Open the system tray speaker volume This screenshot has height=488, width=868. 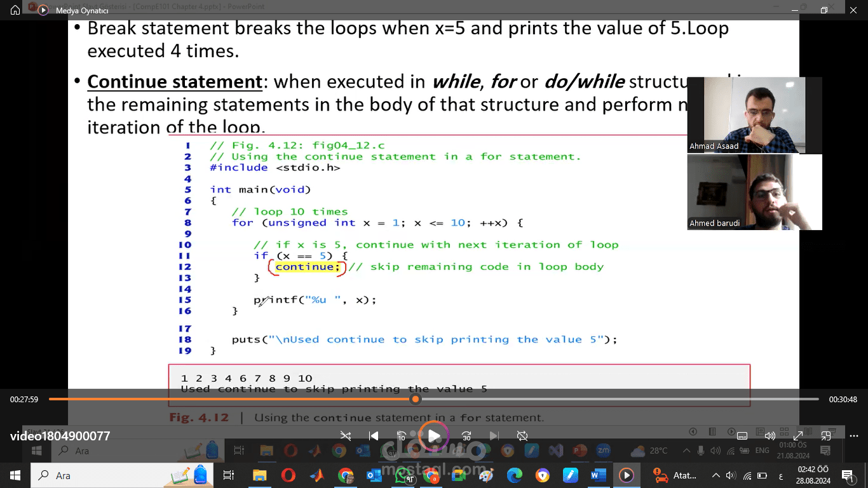point(731,475)
